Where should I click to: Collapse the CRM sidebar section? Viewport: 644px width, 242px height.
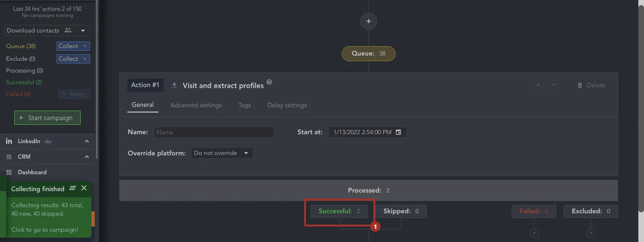coord(87,157)
